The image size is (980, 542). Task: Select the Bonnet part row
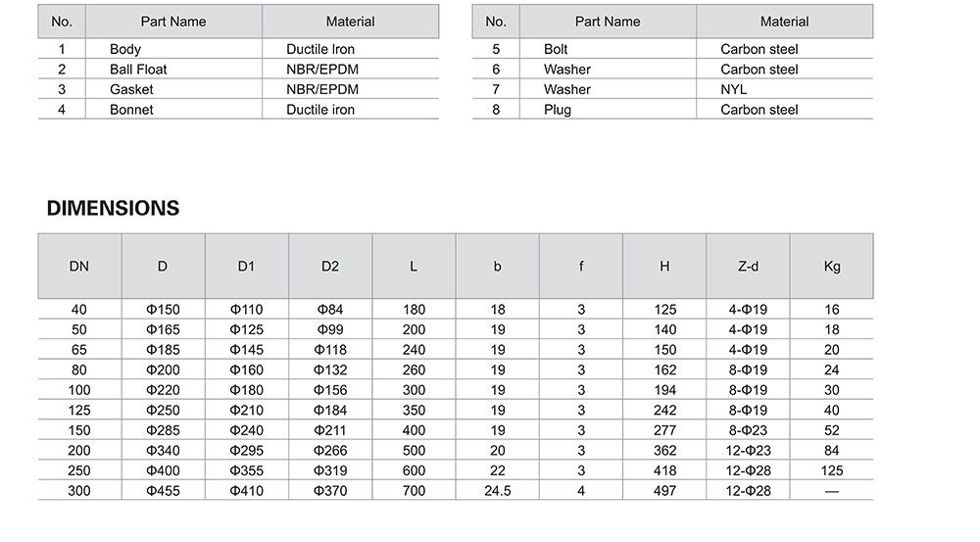[238, 110]
